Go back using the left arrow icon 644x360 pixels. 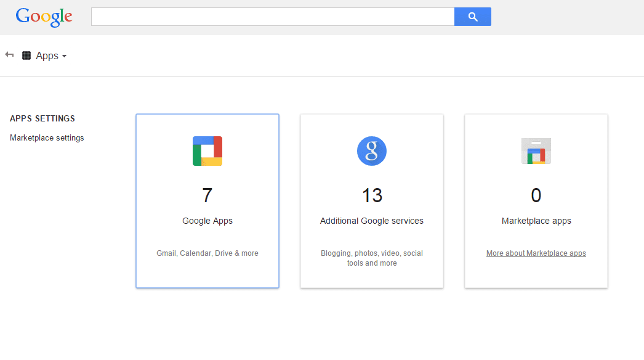tap(9, 55)
